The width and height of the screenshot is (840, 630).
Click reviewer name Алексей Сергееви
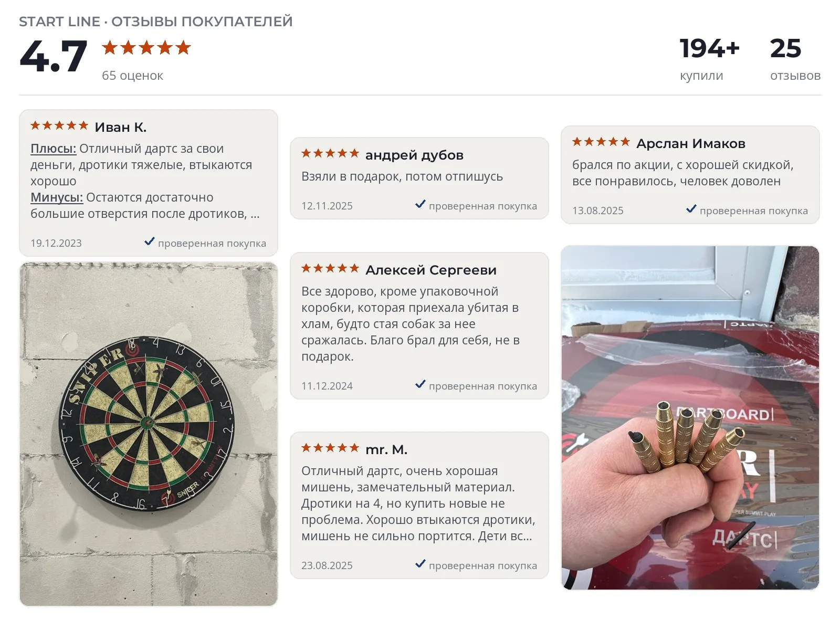pyautogui.click(x=431, y=270)
